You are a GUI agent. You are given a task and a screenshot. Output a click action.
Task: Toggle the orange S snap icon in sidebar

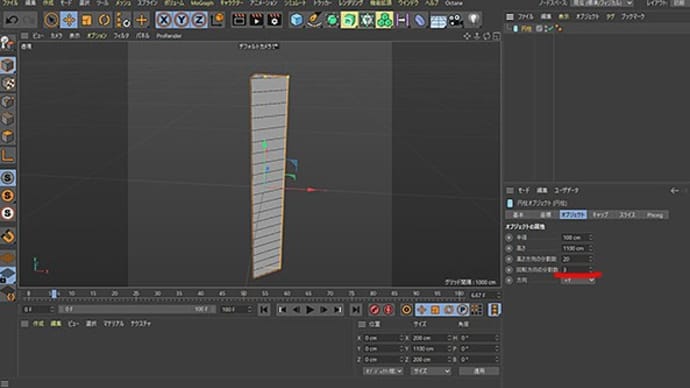tap(8, 196)
